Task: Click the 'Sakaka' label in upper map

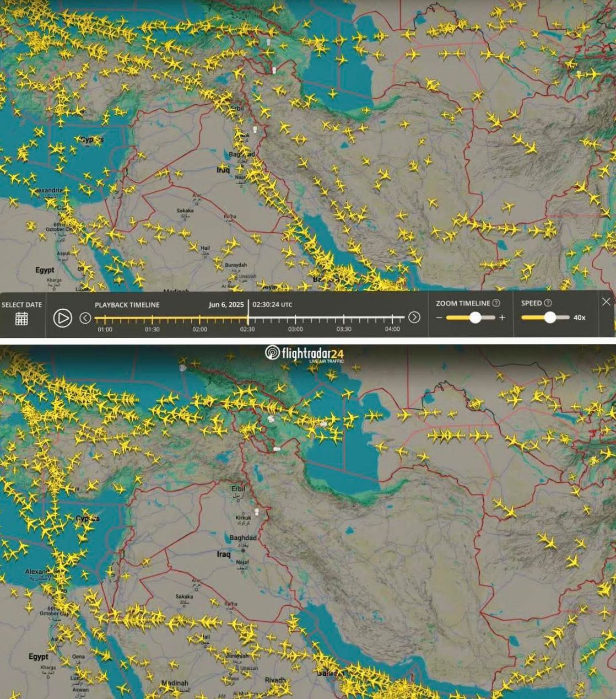Action: pos(185,211)
